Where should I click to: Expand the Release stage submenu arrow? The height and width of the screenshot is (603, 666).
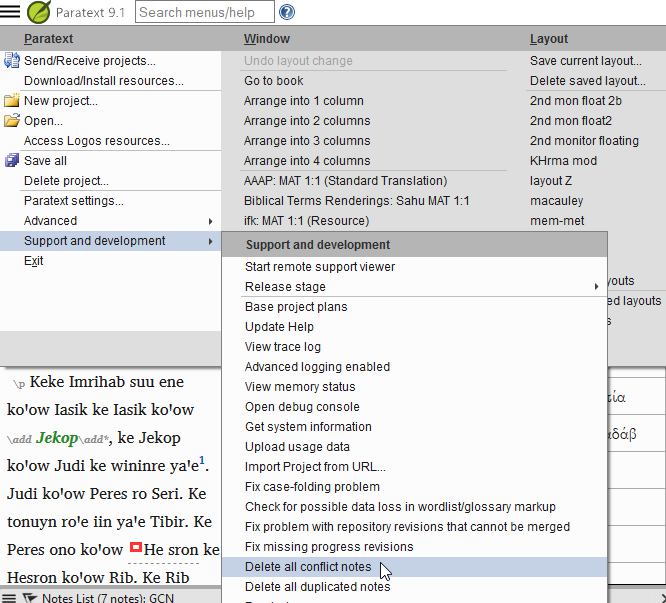[x=596, y=287]
